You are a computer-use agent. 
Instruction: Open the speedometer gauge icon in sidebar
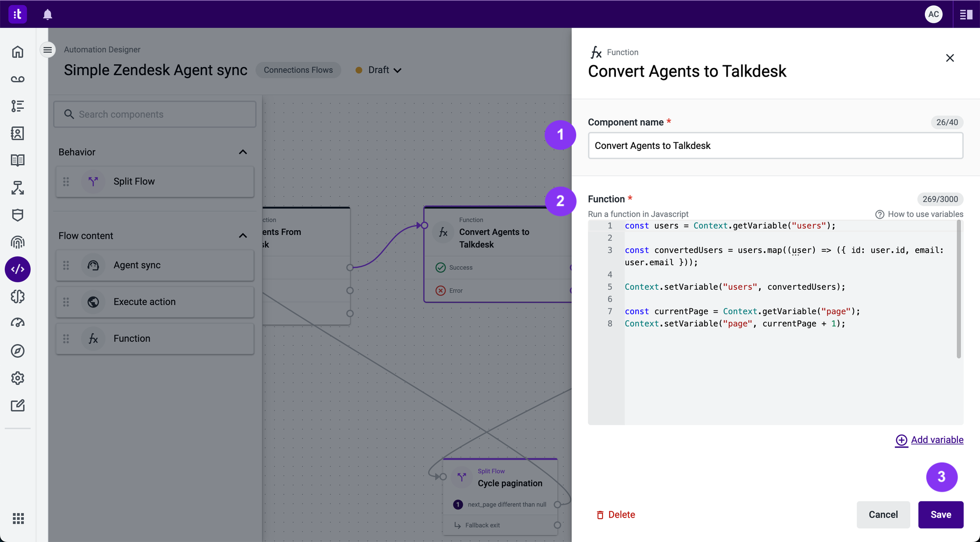[x=18, y=323]
